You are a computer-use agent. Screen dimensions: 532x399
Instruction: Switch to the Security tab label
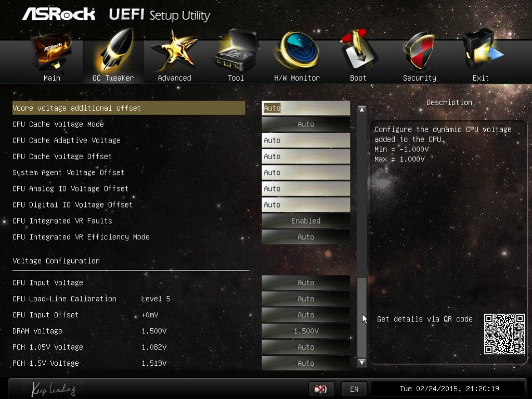(420, 78)
